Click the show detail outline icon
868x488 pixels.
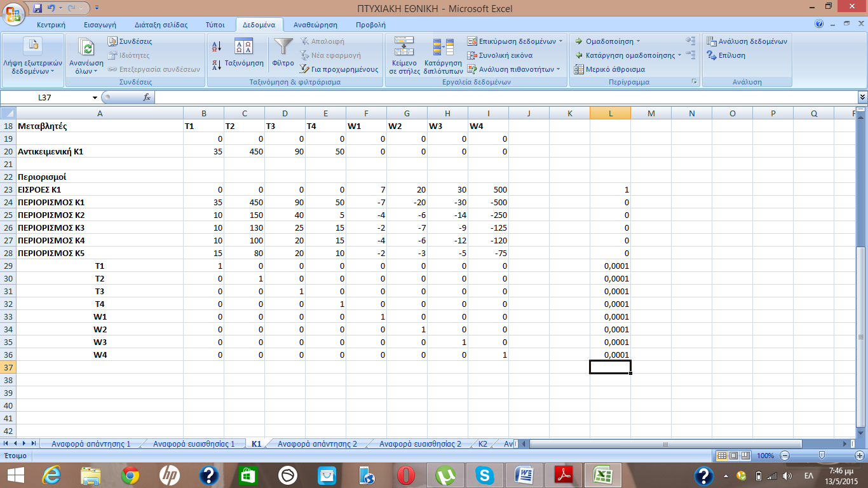point(691,41)
